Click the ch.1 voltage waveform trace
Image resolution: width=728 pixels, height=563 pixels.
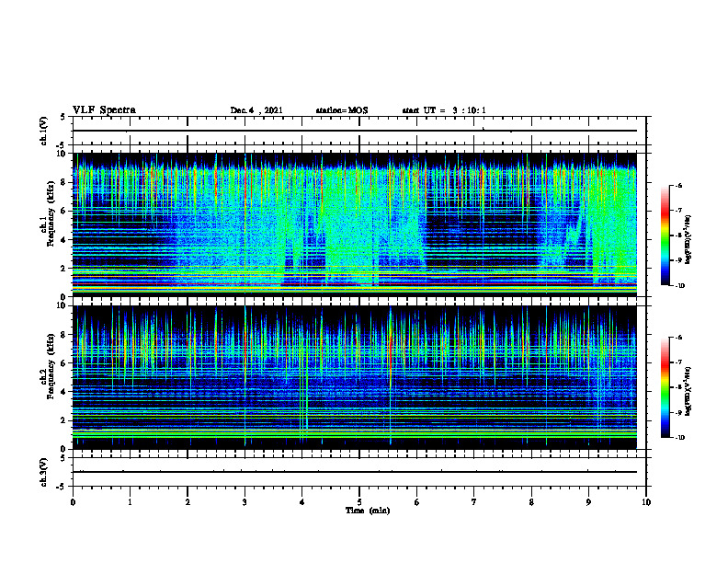click(354, 131)
